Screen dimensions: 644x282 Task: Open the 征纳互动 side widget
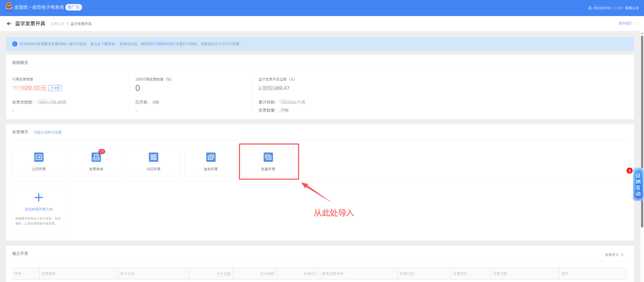click(638, 184)
